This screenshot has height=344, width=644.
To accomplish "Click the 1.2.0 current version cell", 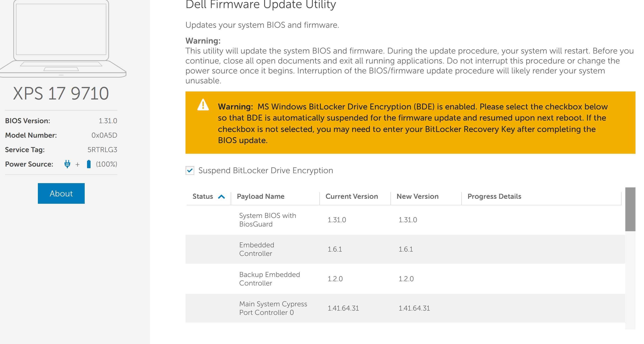I will tap(335, 279).
